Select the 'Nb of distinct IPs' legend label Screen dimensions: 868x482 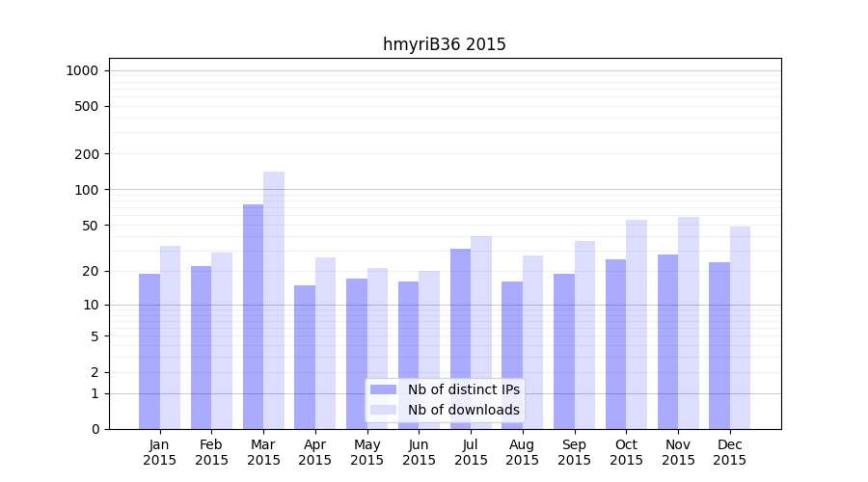tap(463, 389)
